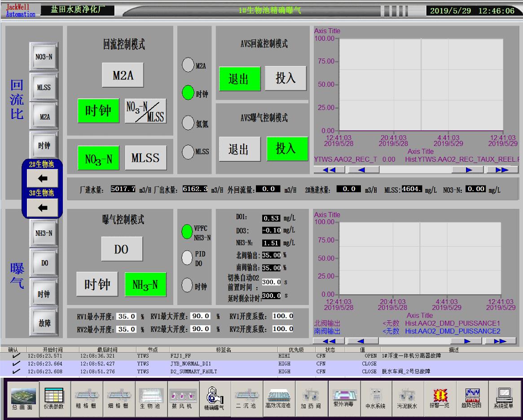Select VPFC NH3-N aeration radio indicator
The height and width of the screenshot is (420, 523).
point(187,232)
